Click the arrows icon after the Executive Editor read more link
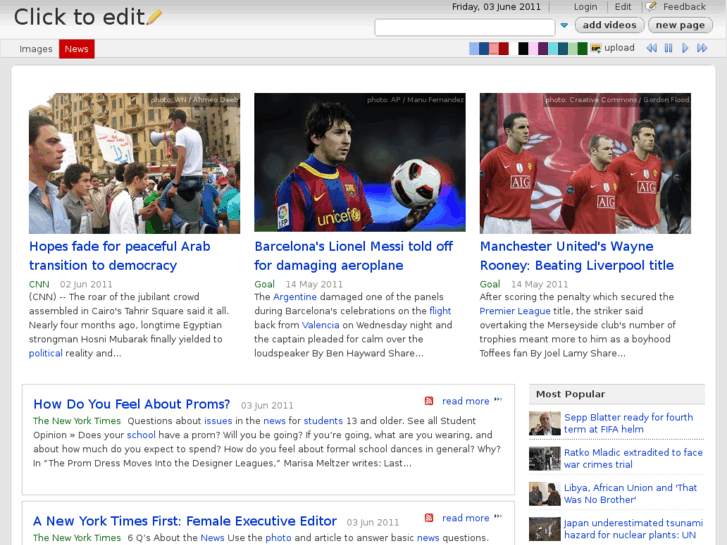Image resolution: width=727 pixels, height=545 pixels. point(498,516)
